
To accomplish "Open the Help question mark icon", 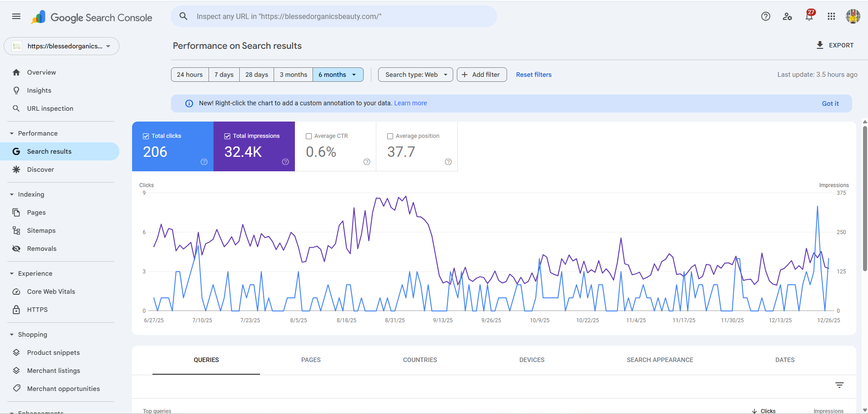I will [x=765, y=16].
